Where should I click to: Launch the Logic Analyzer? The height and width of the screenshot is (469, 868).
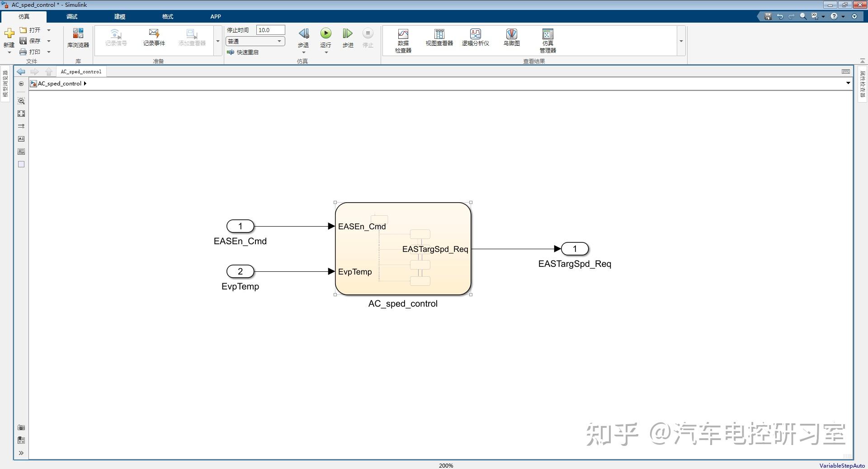pyautogui.click(x=475, y=38)
